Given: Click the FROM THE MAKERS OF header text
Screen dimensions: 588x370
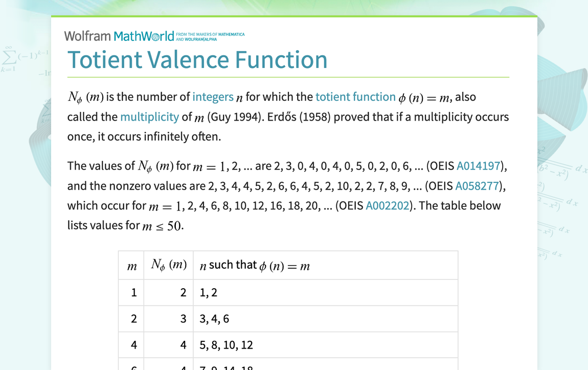Looking at the screenshot, I should (x=205, y=33).
